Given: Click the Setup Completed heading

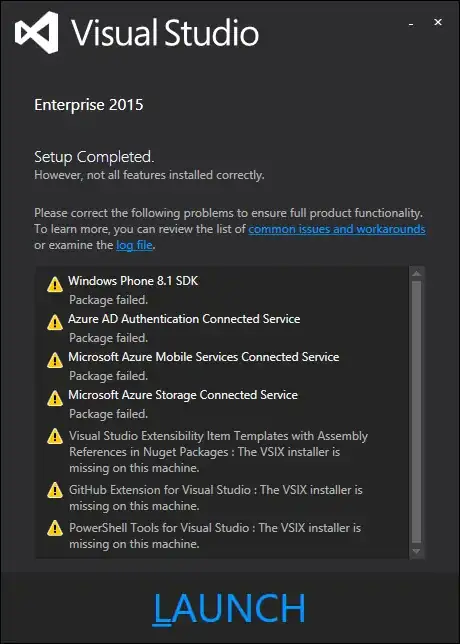Looking at the screenshot, I should (94, 157).
